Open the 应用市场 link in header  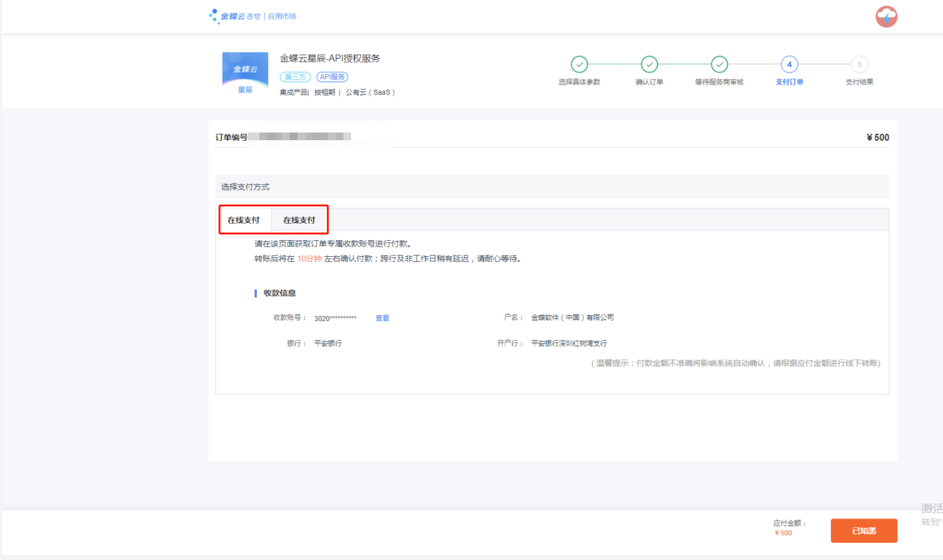(x=282, y=16)
